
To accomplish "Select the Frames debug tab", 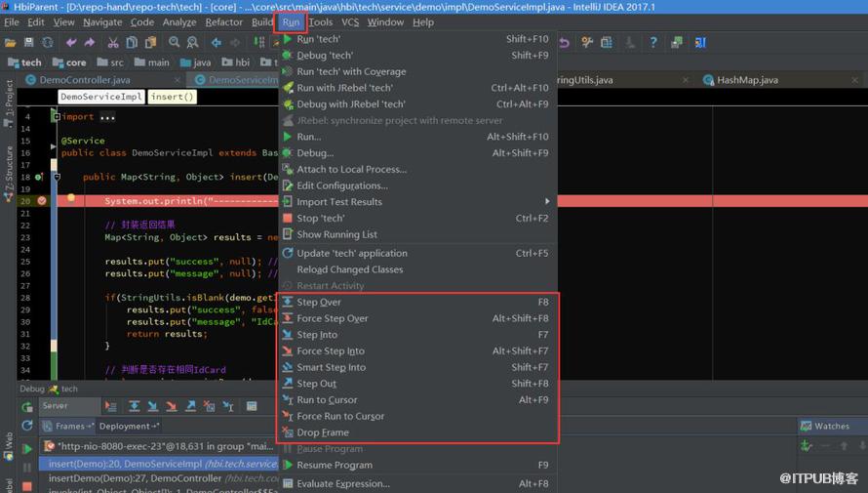I will (68, 426).
